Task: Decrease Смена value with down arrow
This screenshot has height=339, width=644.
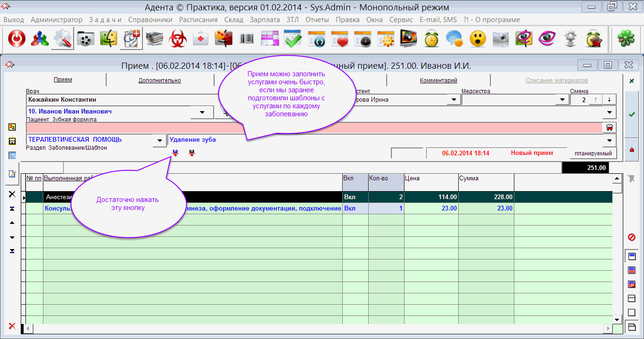Action: (609, 100)
